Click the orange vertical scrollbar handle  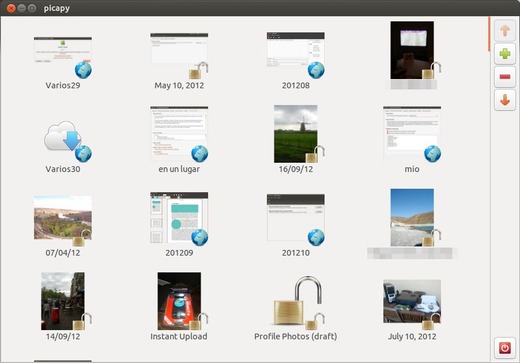489,34
